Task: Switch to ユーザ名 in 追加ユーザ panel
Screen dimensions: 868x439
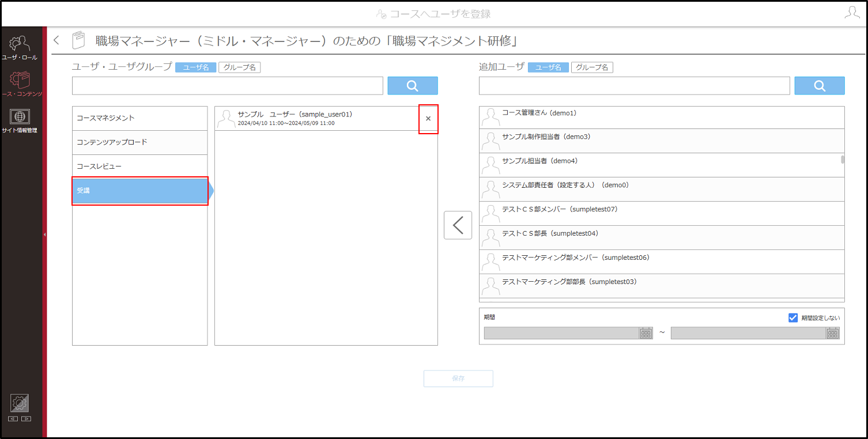Action: 548,67
